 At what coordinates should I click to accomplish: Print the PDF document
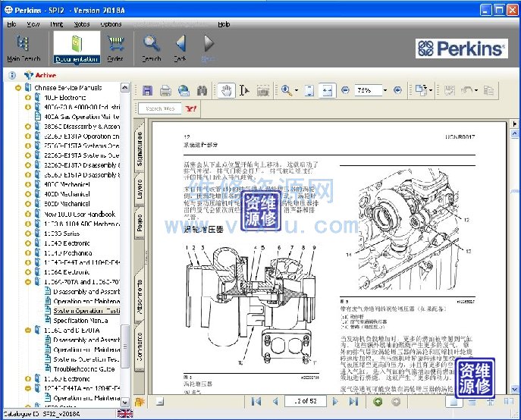coord(165,90)
